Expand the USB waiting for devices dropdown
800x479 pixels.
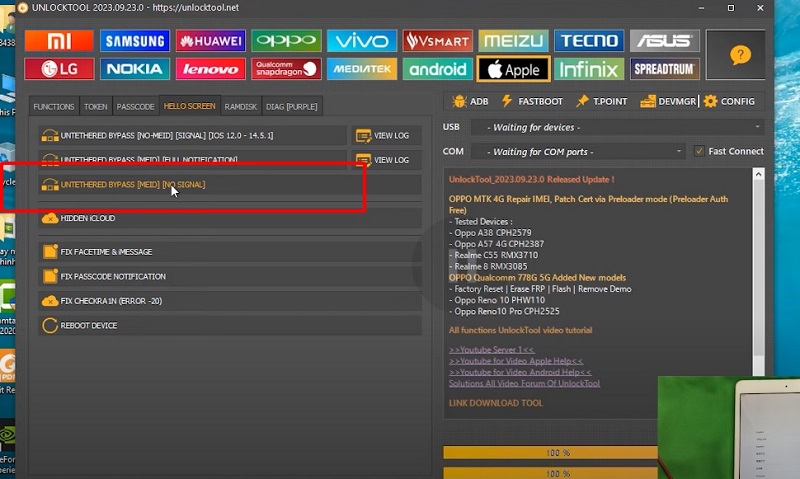click(616, 127)
